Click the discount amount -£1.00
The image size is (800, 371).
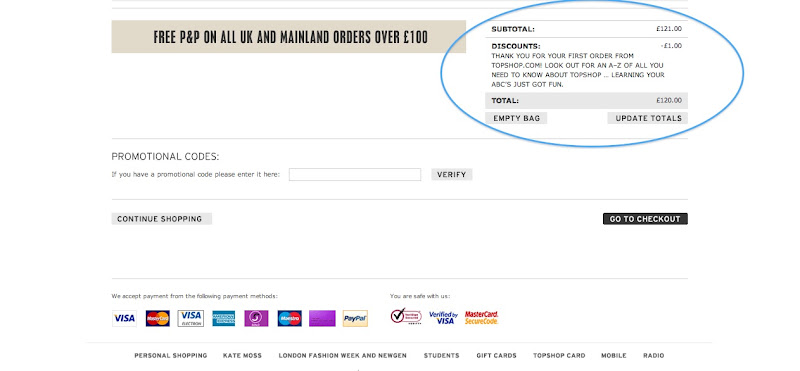(x=671, y=46)
